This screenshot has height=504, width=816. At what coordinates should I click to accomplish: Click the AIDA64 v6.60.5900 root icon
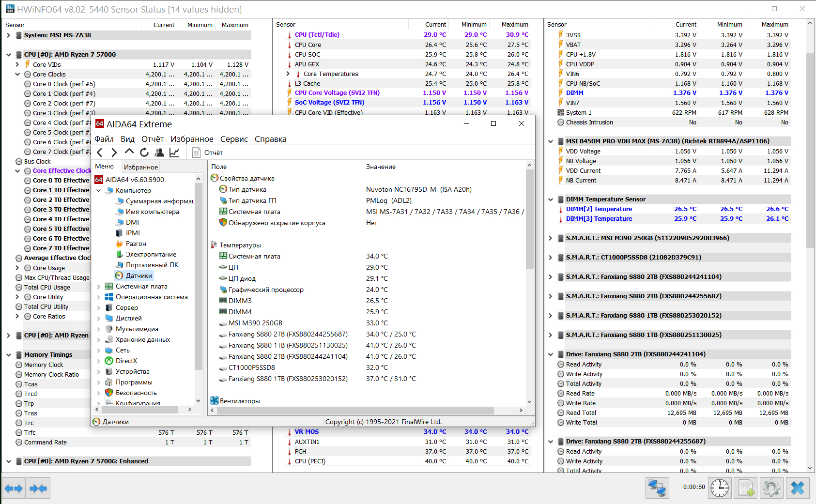(99, 180)
